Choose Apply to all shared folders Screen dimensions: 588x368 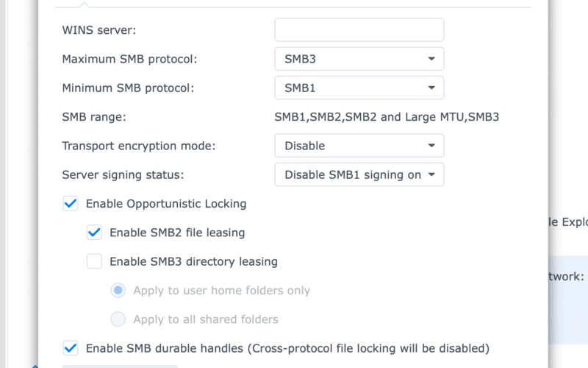pyautogui.click(x=118, y=319)
